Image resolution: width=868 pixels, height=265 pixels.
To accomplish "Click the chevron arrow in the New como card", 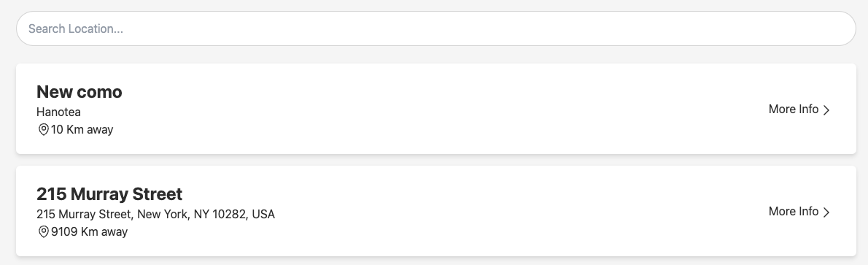I will click(826, 110).
